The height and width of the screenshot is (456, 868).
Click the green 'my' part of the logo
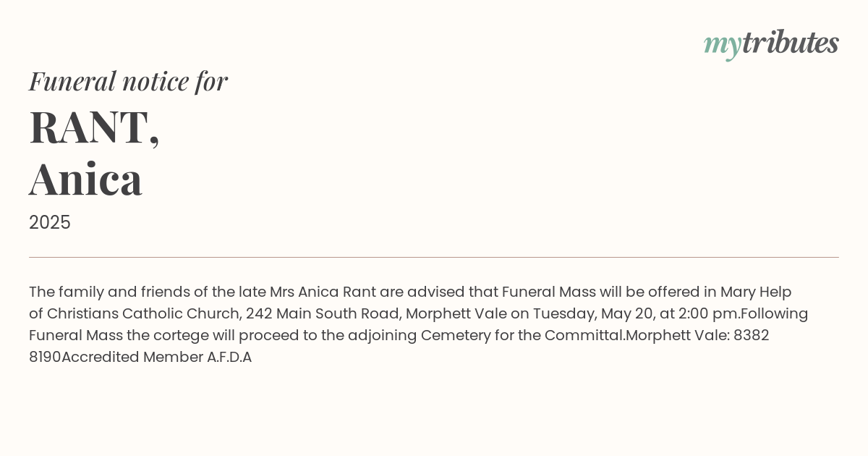(x=722, y=45)
